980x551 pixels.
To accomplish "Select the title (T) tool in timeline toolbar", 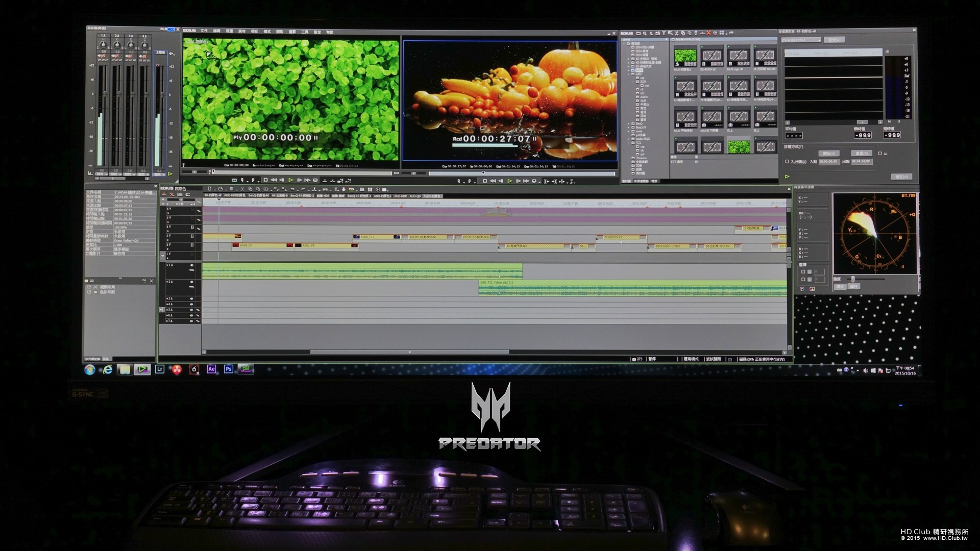I will coord(336,189).
